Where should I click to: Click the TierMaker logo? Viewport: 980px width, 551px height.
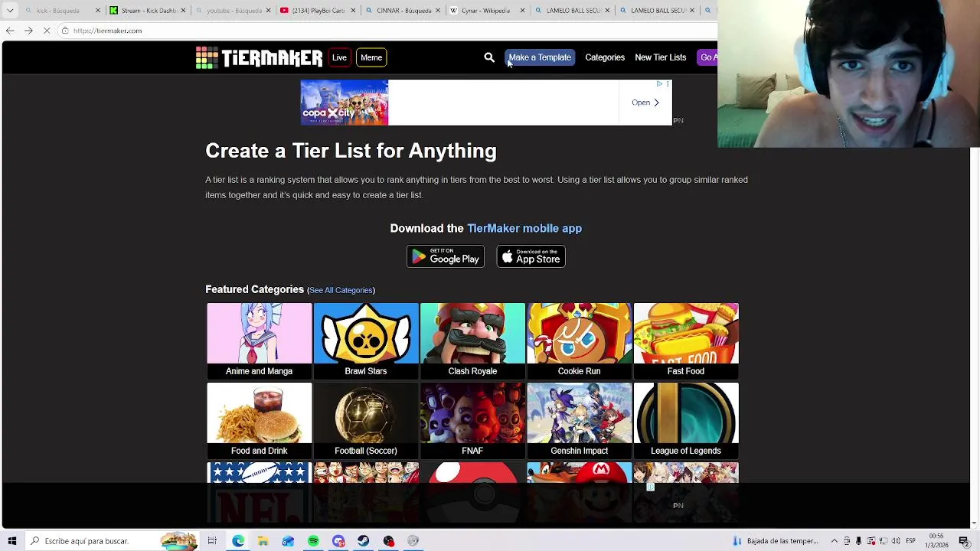259,57
